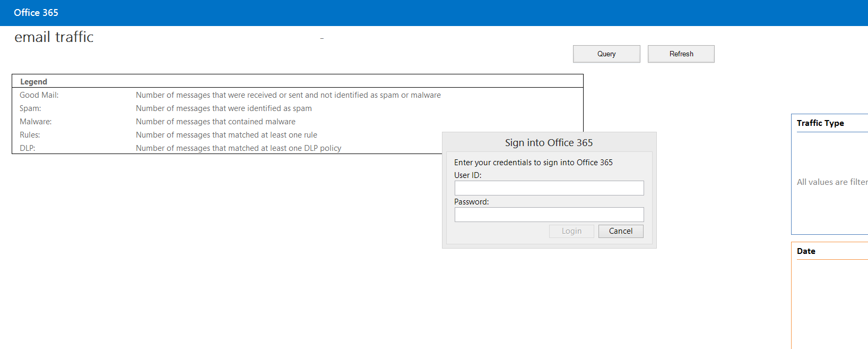The image size is (868, 349).
Task: Click 'All values are filter' text
Action: (832, 182)
